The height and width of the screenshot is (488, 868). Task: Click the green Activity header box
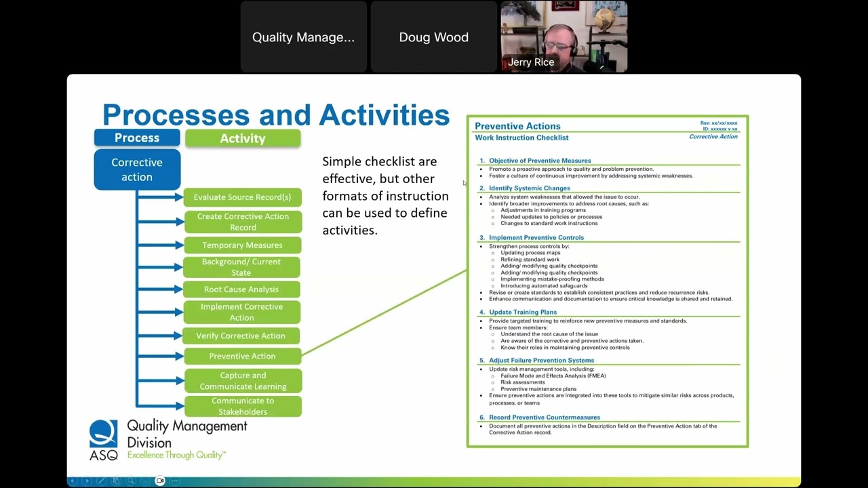(243, 138)
